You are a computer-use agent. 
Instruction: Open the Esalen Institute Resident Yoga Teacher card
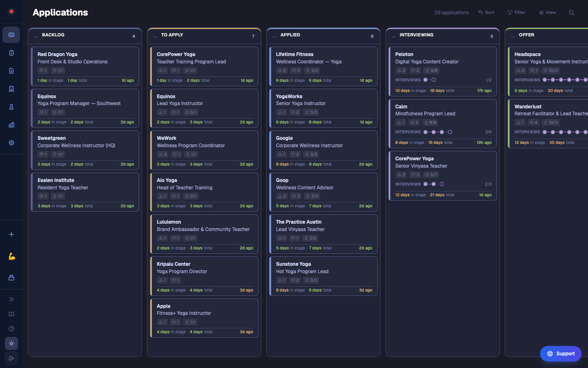coord(85,192)
